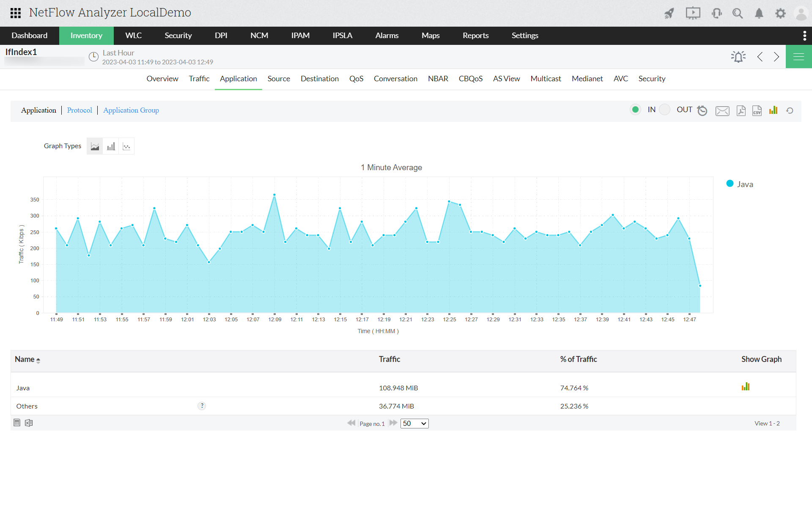Viewport: 812px width, 508px height.
Task: Select the scatter plot graph type
Action: click(126, 146)
